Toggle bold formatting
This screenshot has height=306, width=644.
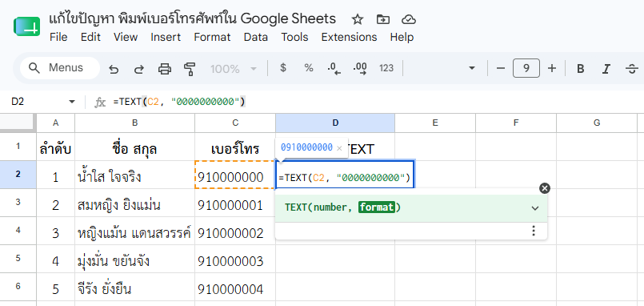[580, 69]
